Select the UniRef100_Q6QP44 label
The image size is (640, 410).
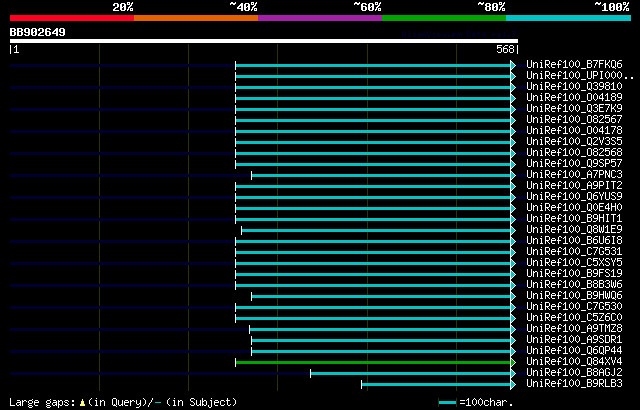[x=574, y=351]
